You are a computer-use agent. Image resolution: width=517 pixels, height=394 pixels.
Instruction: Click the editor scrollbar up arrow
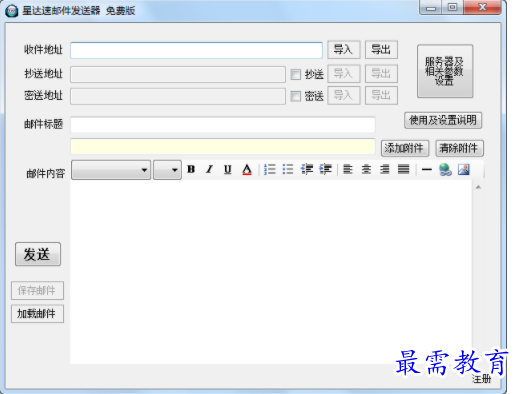[478, 187]
